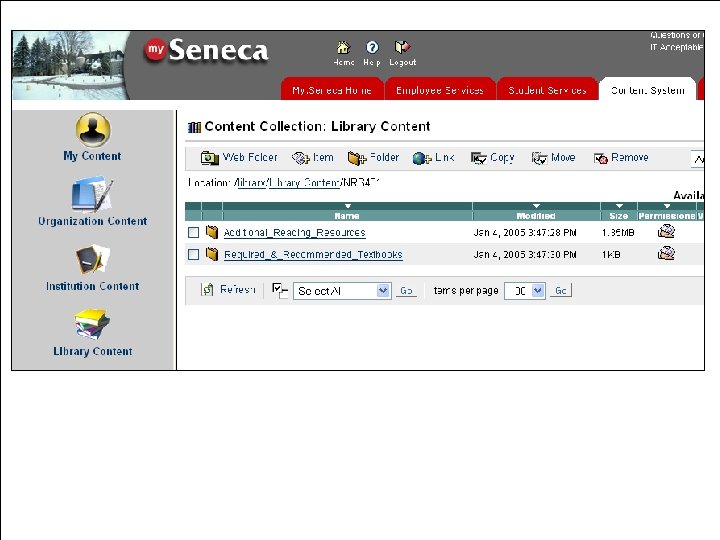Click the Library Content breadcrumb link
Image resolution: width=720 pixels, height=540 pixels.
(x=304, y=183)
